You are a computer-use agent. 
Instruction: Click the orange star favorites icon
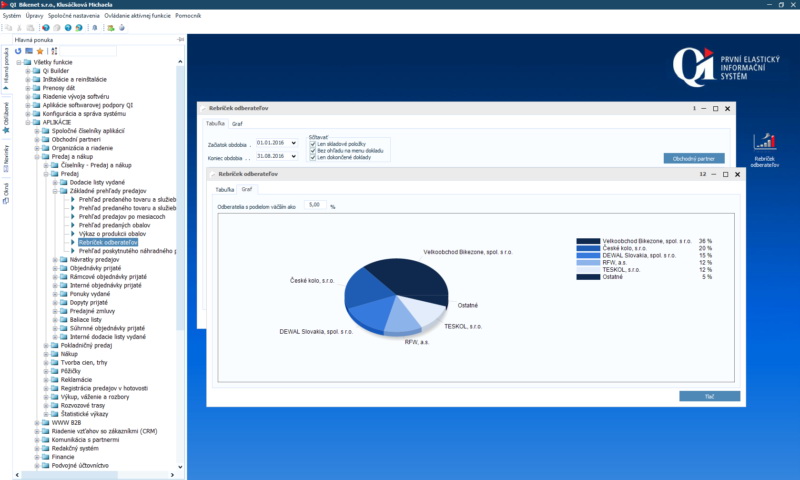(x=40, y=51)
